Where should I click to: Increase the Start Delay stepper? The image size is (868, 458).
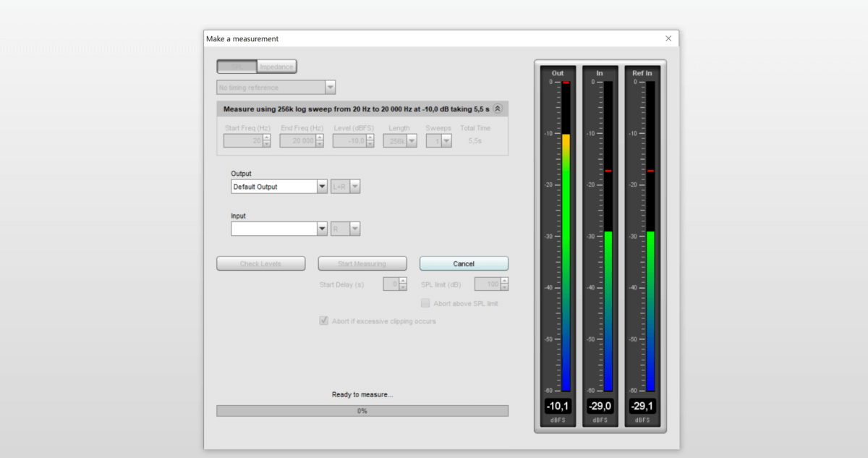click(x=403, y=281)
